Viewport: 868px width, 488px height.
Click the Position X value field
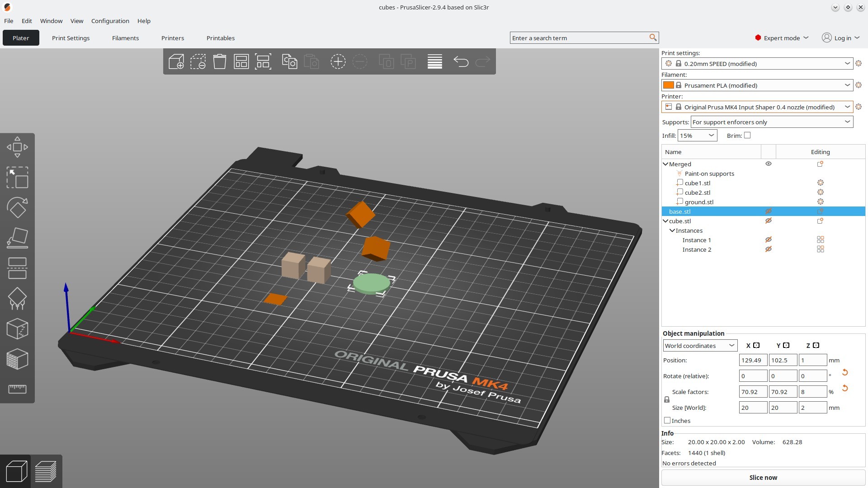point(753,360)
